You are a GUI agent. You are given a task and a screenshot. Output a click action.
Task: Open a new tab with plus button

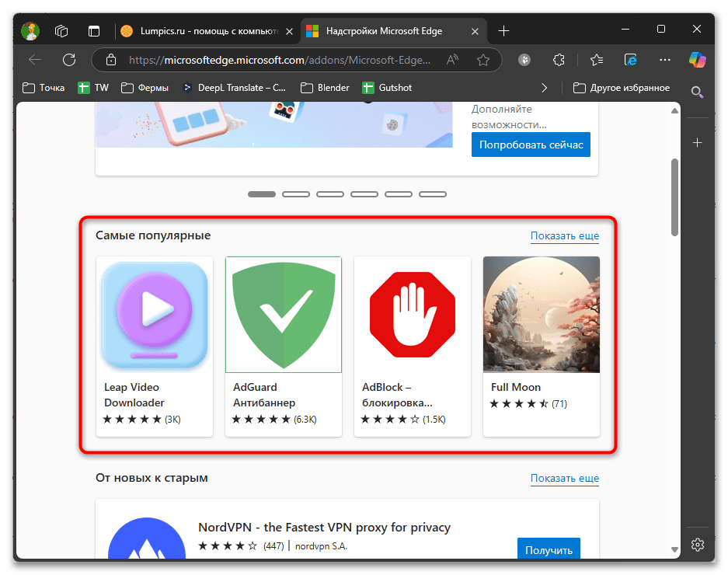point(503,31)
